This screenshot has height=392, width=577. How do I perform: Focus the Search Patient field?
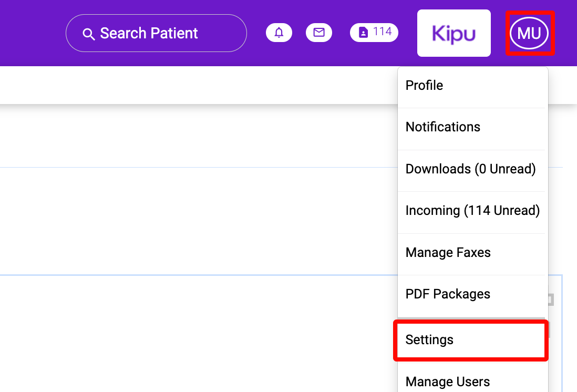click(x=158, y=33)
